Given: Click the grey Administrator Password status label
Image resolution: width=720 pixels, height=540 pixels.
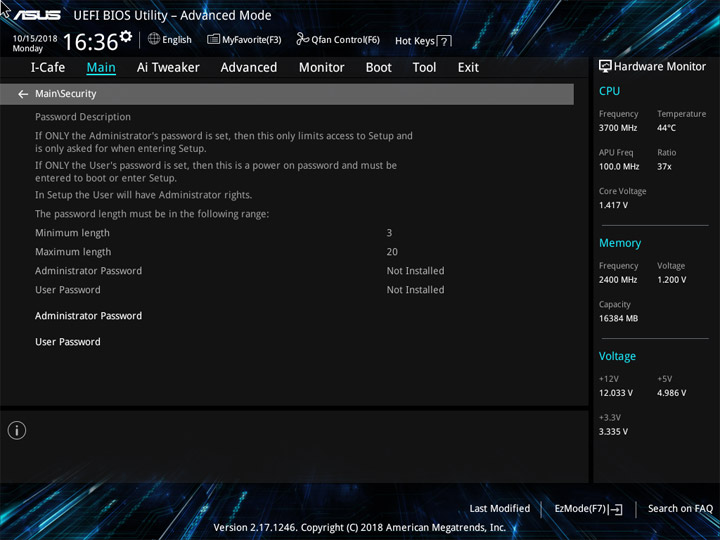Looking at the screenshot, I should pyautogui.click(x=89, y=271).
